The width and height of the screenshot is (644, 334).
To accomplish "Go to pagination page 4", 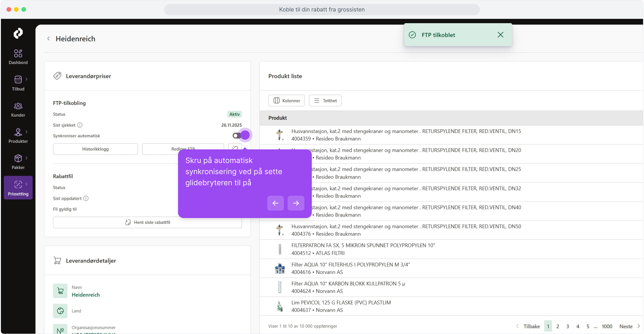I will pyautogui.click(x=578, y=326).
